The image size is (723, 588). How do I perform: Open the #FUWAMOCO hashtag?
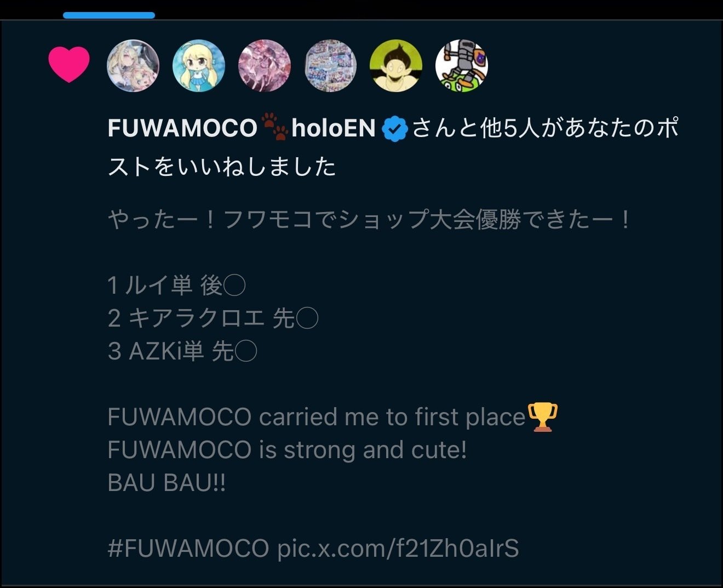click(x=188, y=548)
